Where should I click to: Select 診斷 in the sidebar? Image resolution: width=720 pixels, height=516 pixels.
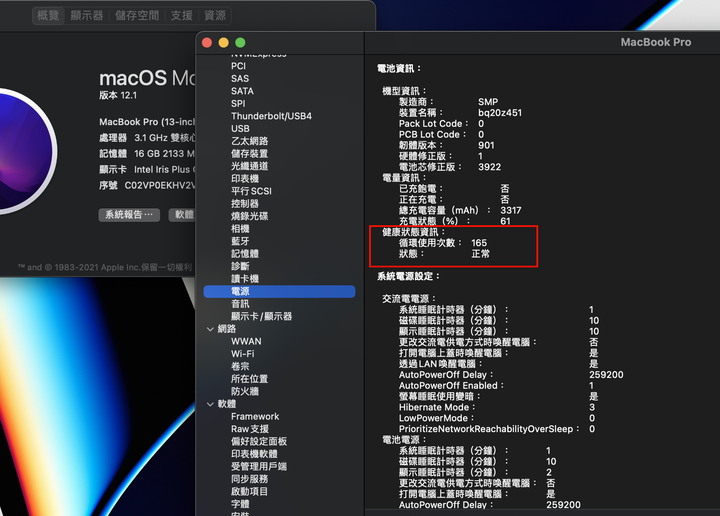point(240,266)
